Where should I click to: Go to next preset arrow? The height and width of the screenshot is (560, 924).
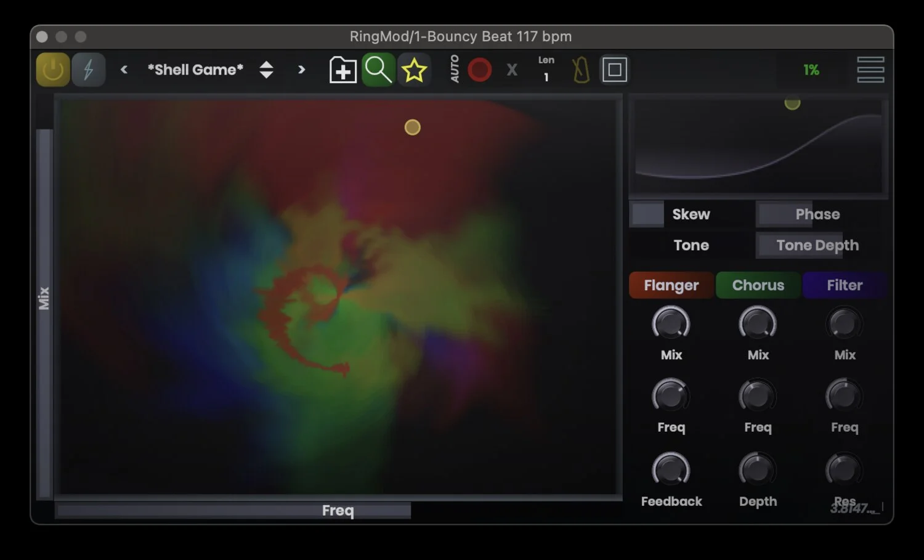point(301,70)
